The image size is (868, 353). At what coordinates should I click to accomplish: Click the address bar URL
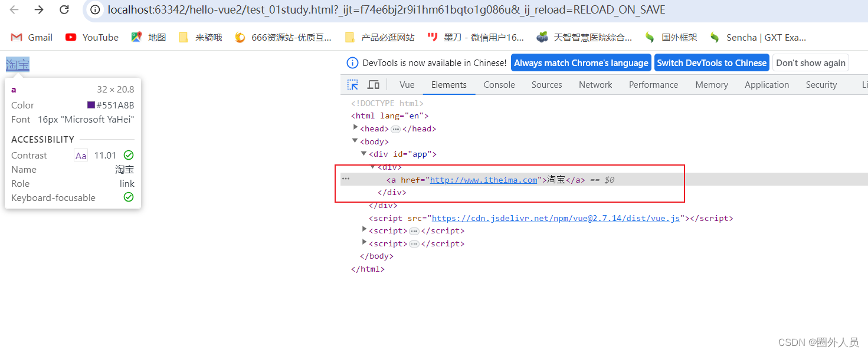pyautogui.click(x=386, y=10)
